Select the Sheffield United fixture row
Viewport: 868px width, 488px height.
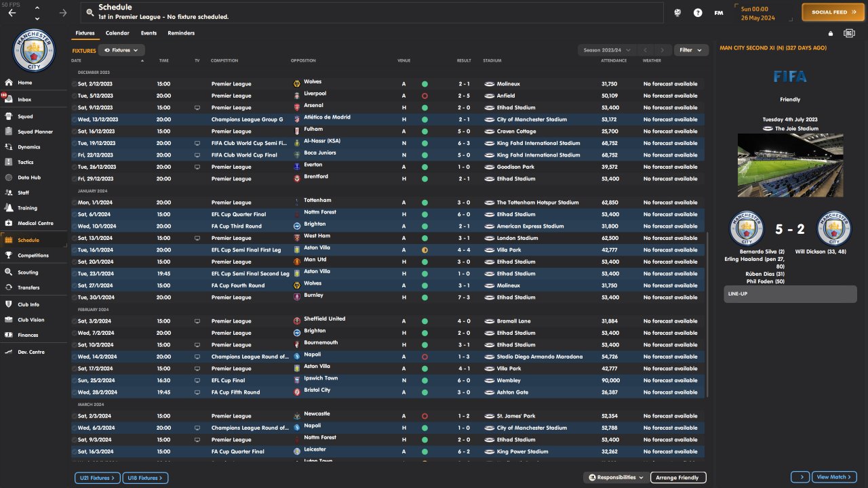click(388, 321)
